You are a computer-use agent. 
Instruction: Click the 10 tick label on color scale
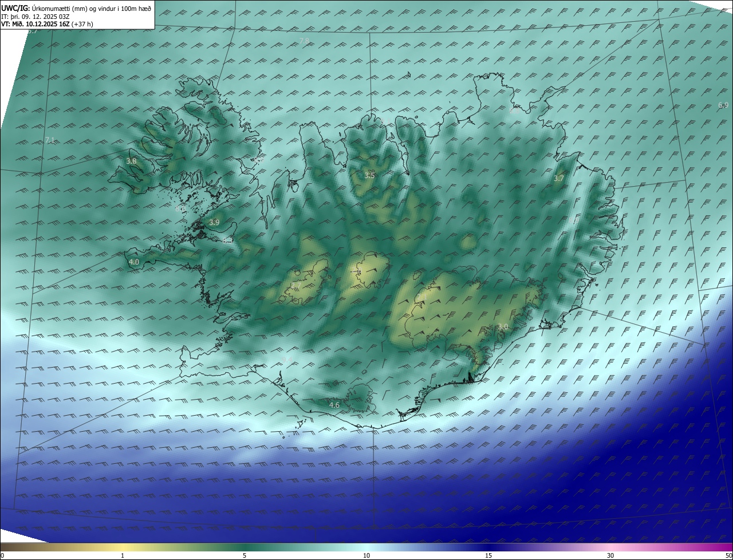(x=366, y=555)
